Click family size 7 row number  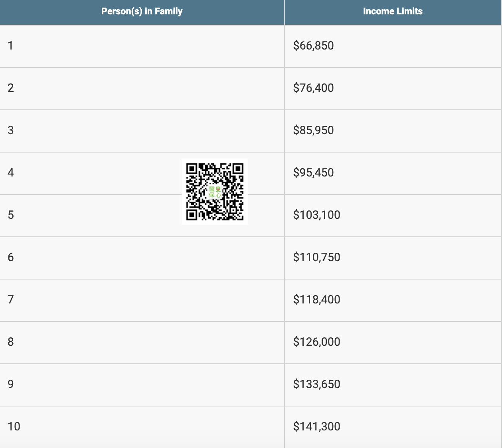(11, 300)
